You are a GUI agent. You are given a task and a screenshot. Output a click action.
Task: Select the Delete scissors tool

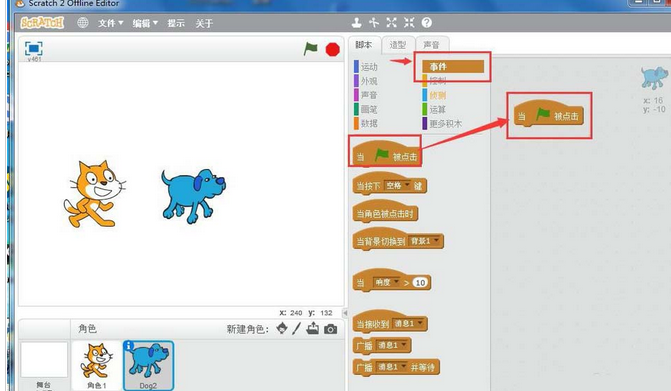pyautogui.click(x=374, y=23)
